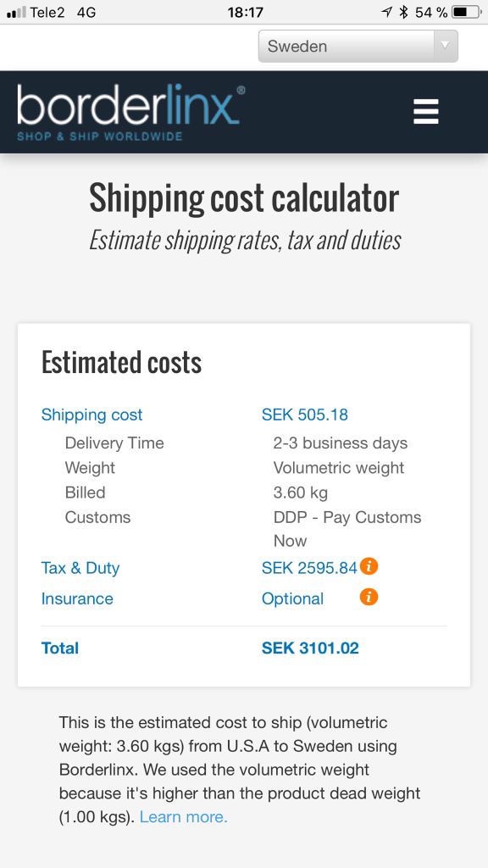Click the SEK 2595.84 tax amount
Viewport: 488px width, 868px height.
point(309,568)
